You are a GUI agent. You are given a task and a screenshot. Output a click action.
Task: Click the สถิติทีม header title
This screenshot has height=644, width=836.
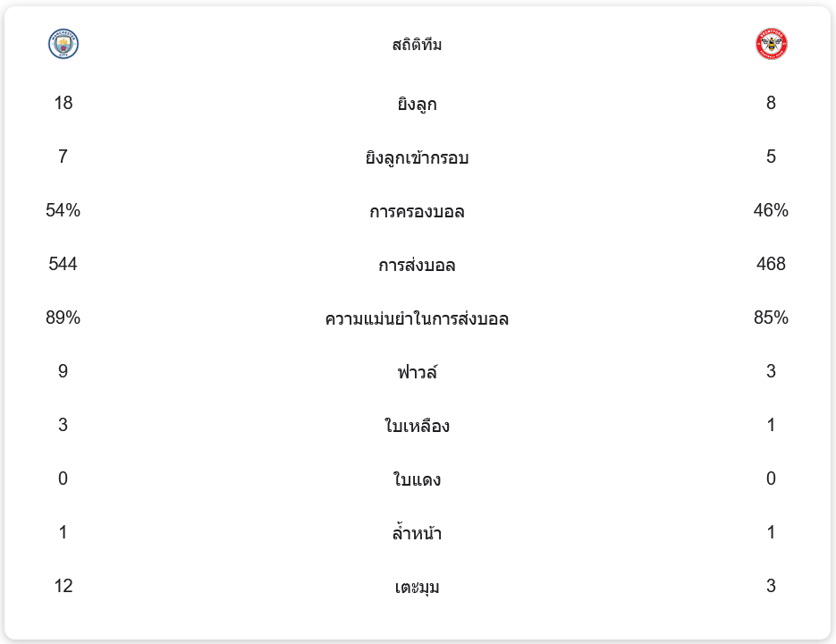click(x=417, y=45)
